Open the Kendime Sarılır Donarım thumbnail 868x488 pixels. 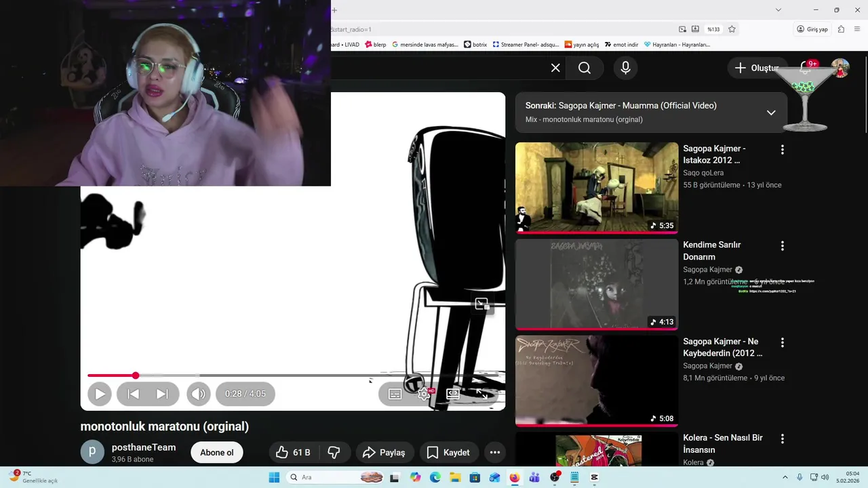click(x=597, y=285)
